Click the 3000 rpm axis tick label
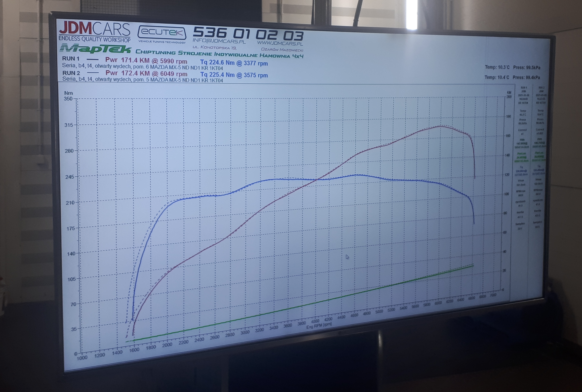The width and height of the screenshot is (582, 392). [245, 332]
